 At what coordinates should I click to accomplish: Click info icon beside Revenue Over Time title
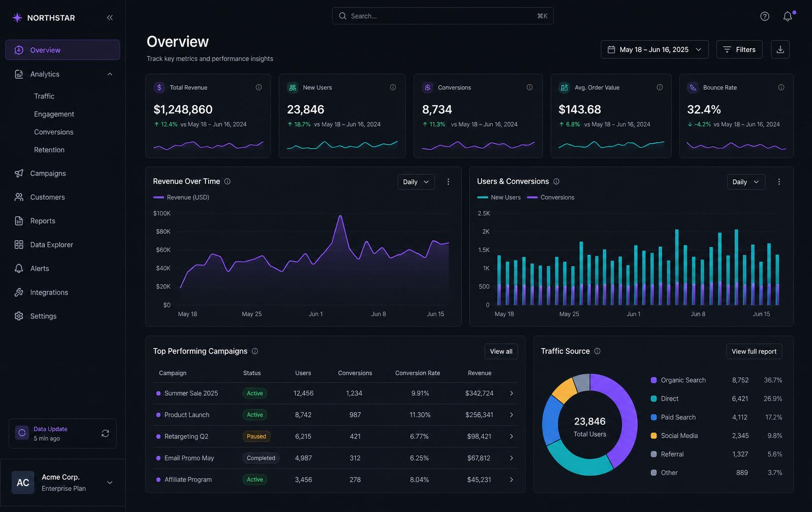pyautogui.click(x=227, y=181)
